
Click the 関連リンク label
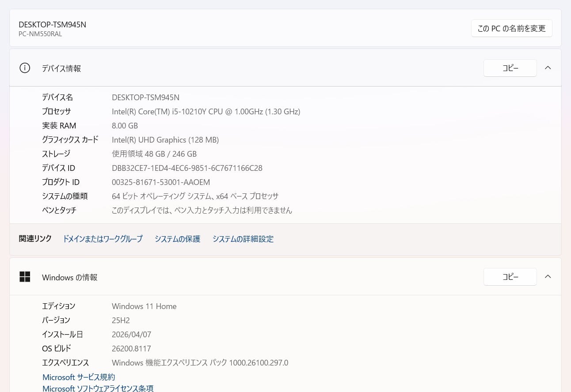click(x=35, y=239)
